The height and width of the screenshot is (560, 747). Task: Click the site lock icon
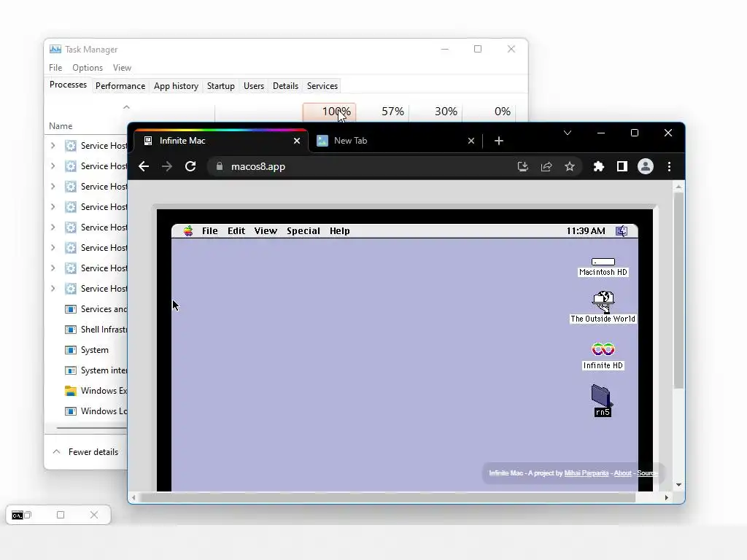click(219, 166)
